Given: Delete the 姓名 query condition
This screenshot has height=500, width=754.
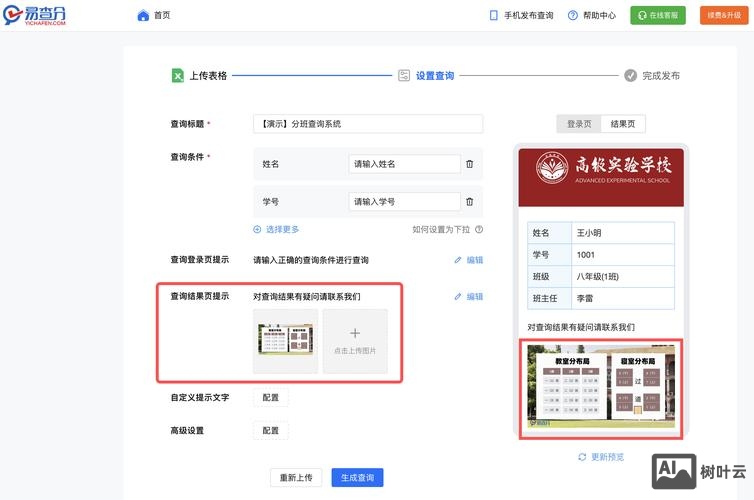Looking at the screenshot, I should click(x=470, y=164).
